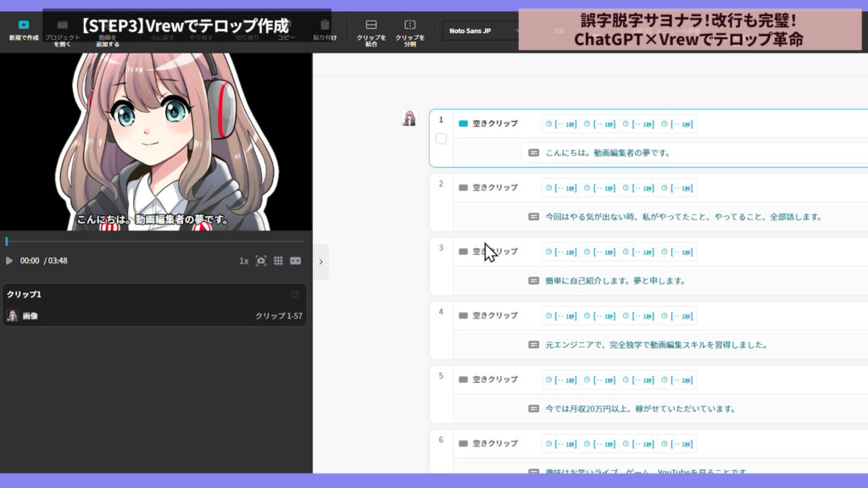Click the クリップを分割 split clip icon
The image size is (868, 488).
coord(409,25)
